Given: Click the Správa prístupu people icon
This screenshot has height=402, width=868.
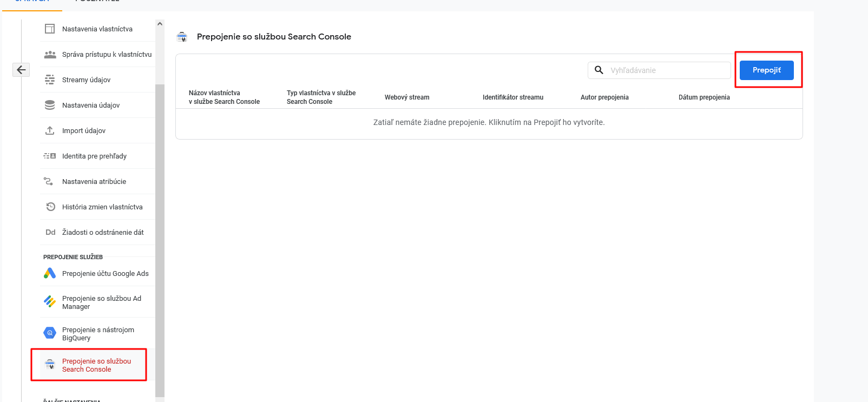Looking at the screenshot, I should 50,54.
